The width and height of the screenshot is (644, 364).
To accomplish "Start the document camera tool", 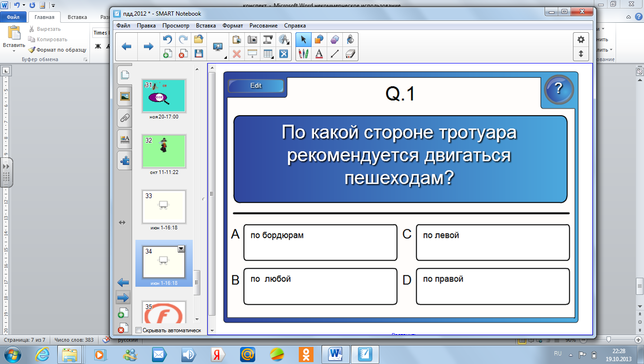I will click(x=268, y=40).
